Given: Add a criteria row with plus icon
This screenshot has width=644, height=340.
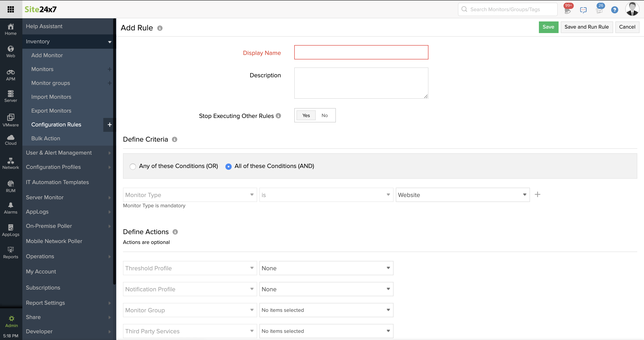Looking at the screenshot, I should 538,194.
